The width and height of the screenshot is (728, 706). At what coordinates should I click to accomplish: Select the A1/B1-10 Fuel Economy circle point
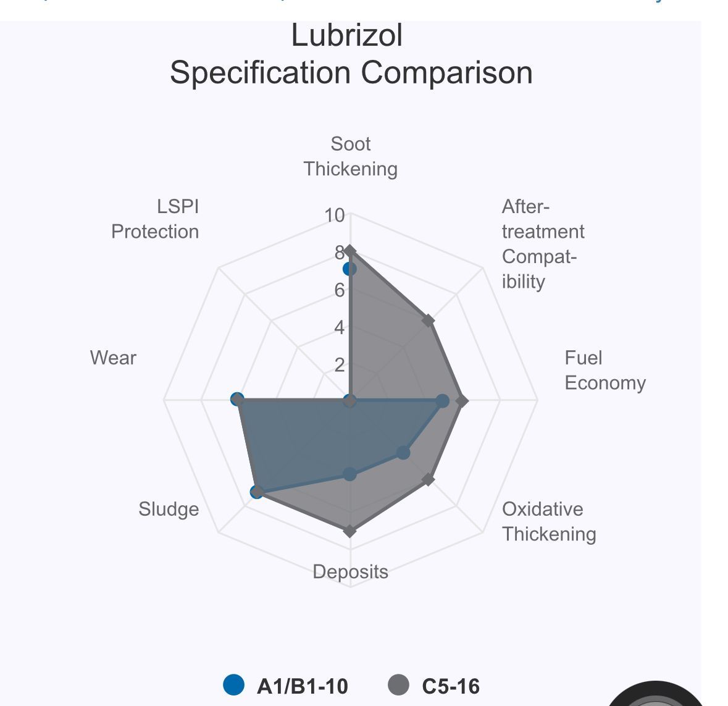(443, 401)
